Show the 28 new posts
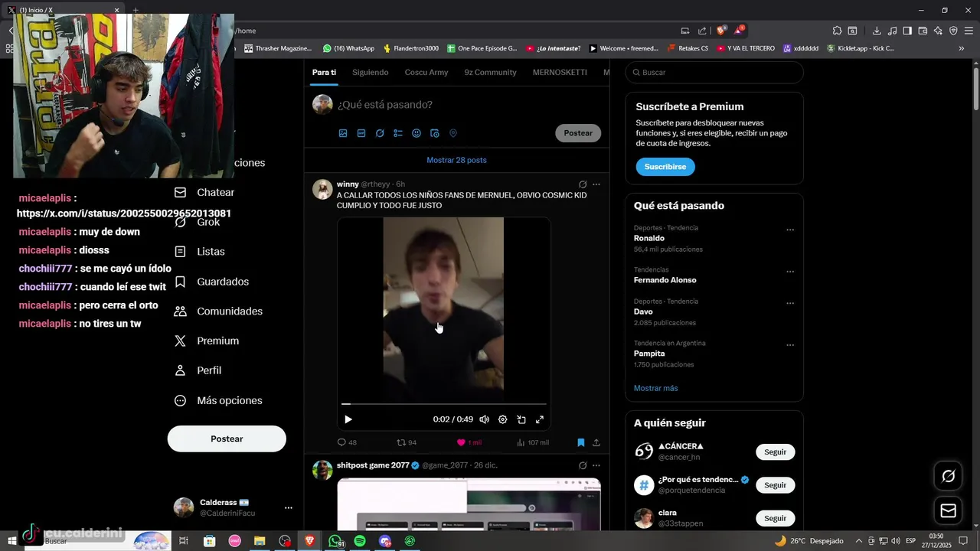980x551 pixels. [456, 160]
